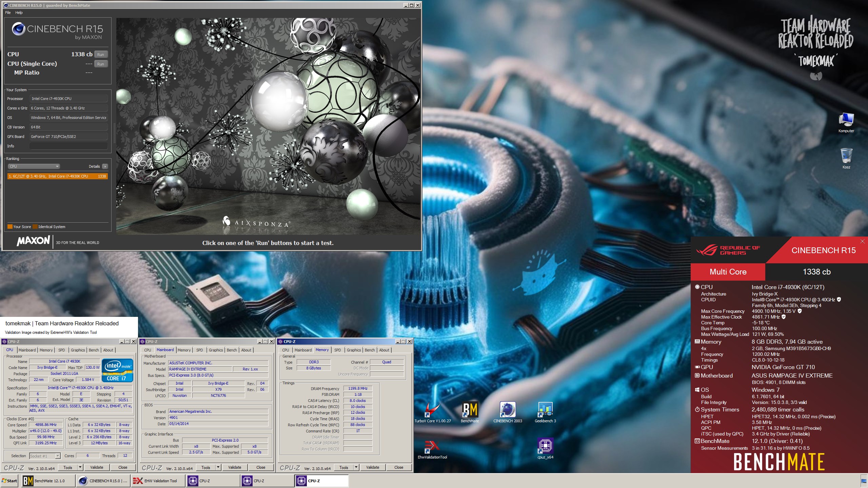Run the CPU multi-core test
868x488 pixels.
[x=101, y=54]
